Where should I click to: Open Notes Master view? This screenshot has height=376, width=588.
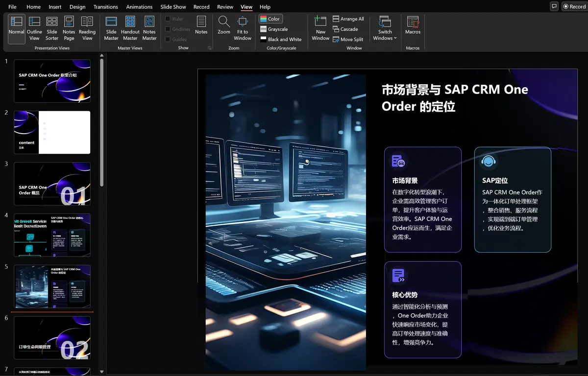tap(149, 29)
